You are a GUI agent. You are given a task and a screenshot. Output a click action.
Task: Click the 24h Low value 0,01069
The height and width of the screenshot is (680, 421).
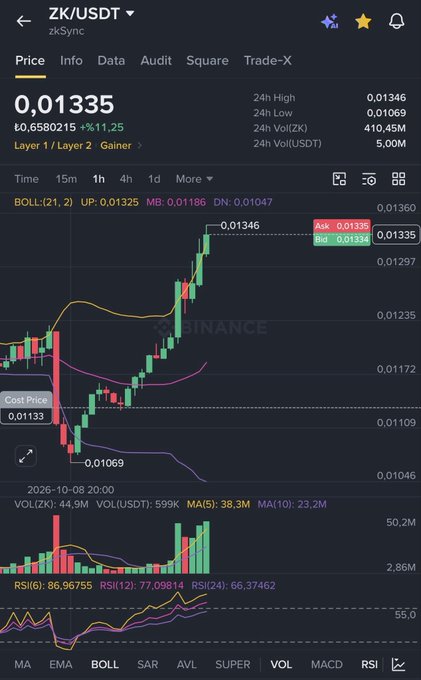click(x=386, y=113)
